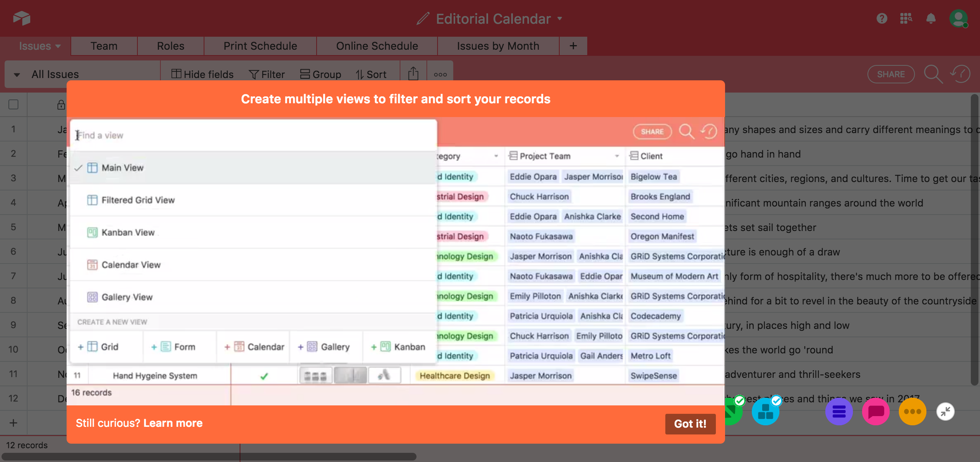Select Calendar View in the list
980x462 pixels.
point(253,265)
